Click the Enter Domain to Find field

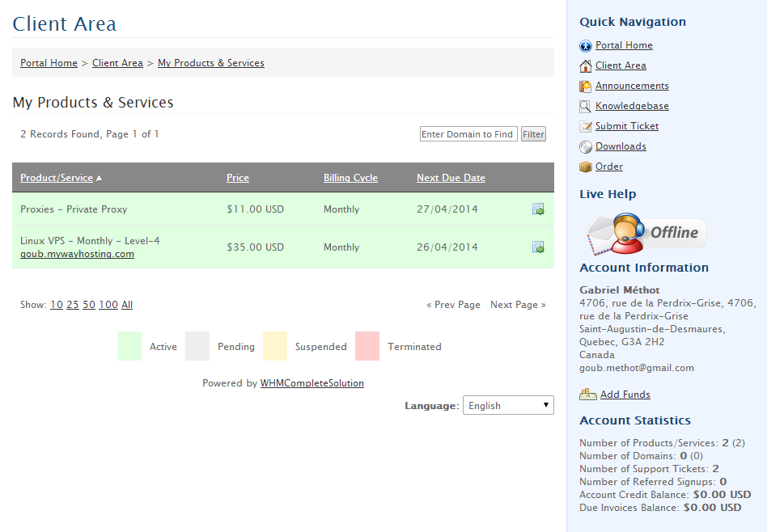[468, 134]
